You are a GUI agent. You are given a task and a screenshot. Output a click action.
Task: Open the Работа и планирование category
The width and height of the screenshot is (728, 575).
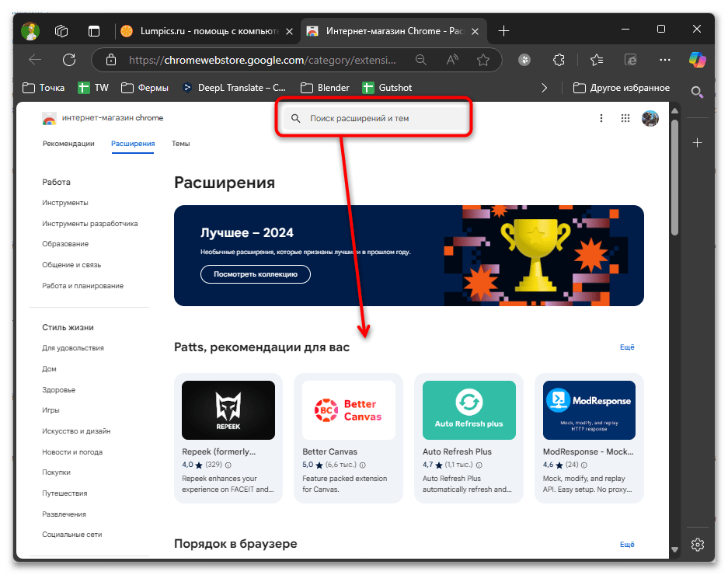pyautogui.click(x=82, y=286)
